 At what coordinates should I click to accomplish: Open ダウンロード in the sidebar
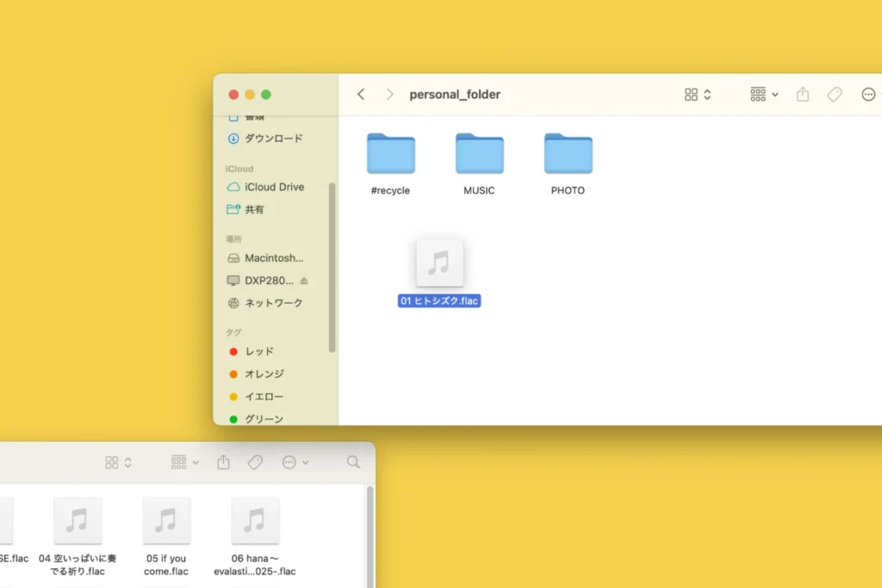pyautogui.click(x=273, y=139)
